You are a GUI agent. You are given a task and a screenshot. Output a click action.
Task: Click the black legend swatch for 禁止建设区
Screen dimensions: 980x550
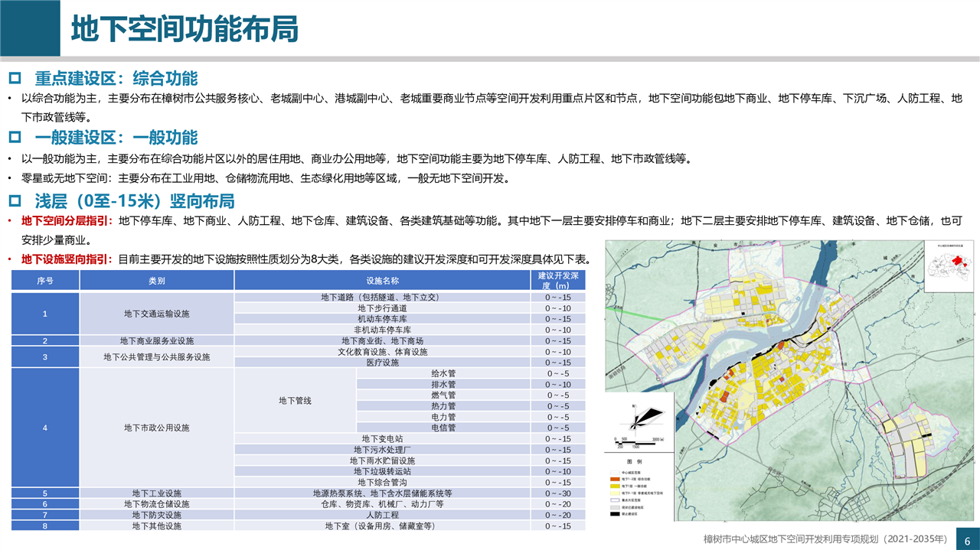tap(615, 513)
